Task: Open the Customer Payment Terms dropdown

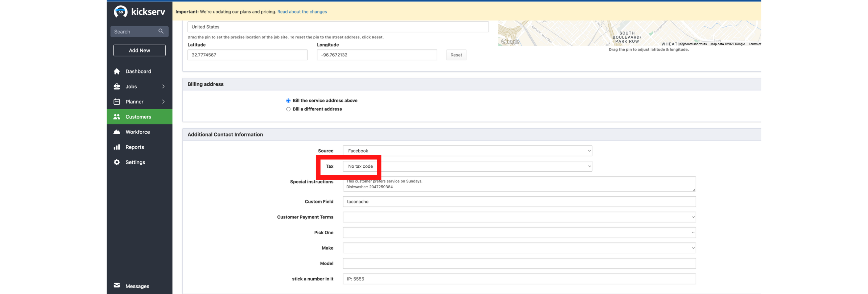Action: (519, 217)
